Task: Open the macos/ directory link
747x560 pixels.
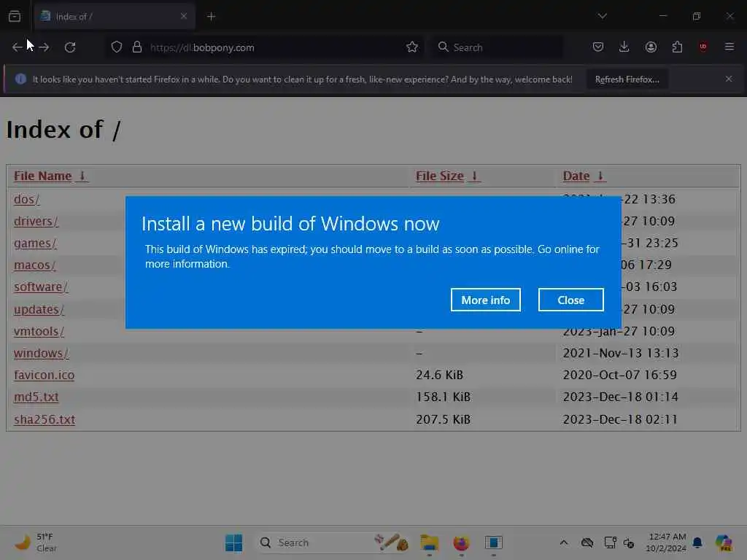Action: (35, 265)
